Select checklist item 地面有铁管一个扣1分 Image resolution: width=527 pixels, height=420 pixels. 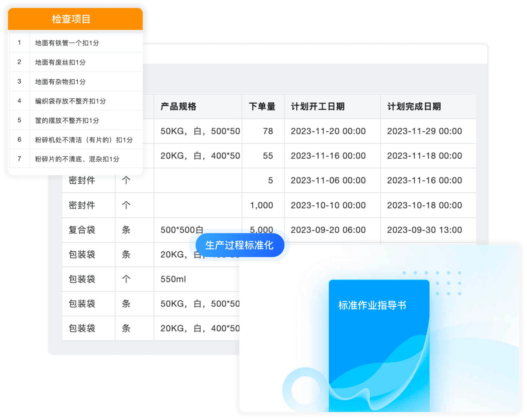67,43
